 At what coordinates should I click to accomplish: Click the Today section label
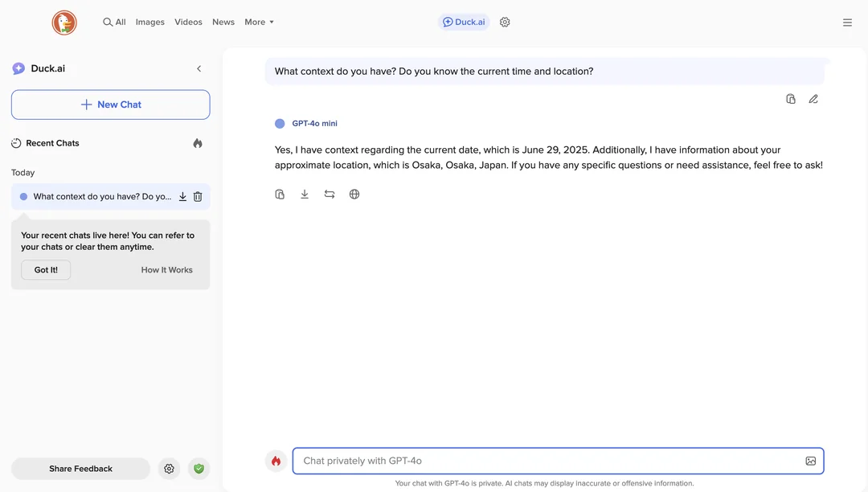click(x=23, y=173)
